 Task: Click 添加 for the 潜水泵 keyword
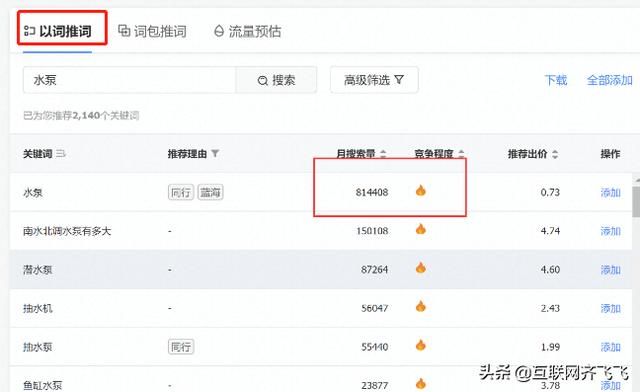click(611, 270)
